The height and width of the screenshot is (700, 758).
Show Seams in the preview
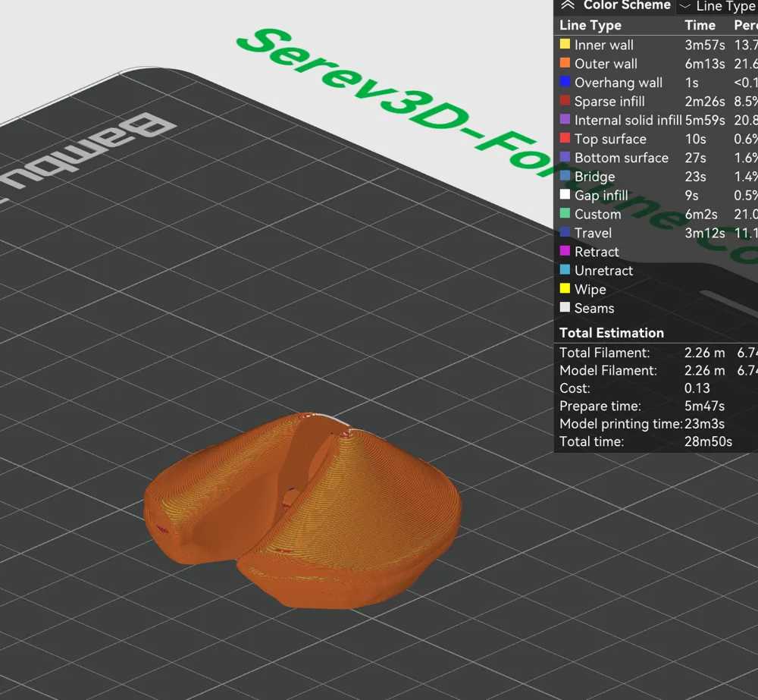pyautogui.click(x=594, y=309)
